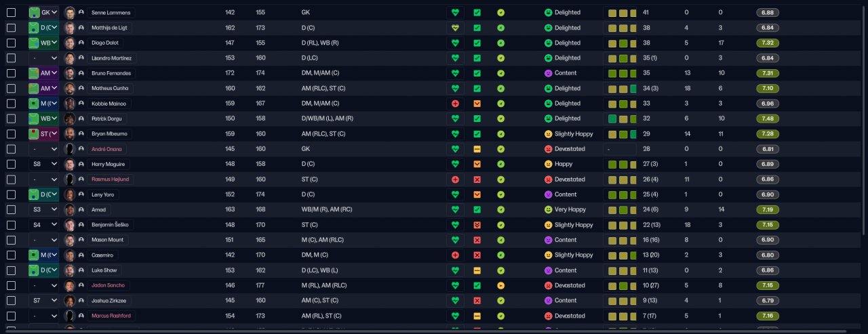Screen dimensions: 868x334
Task: Click Harry Maguire's orange sharpness arrow icon
Action: tap(477, 164)
